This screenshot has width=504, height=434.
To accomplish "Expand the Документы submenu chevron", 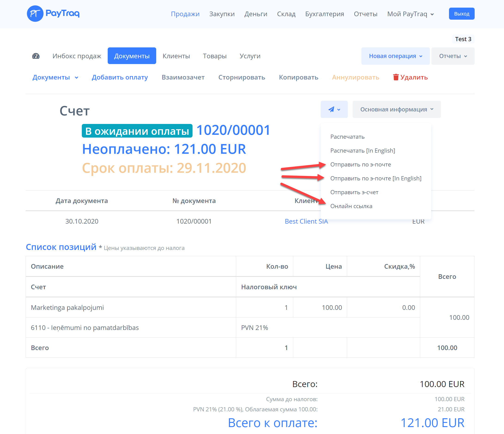I will (x=76, y=77).
